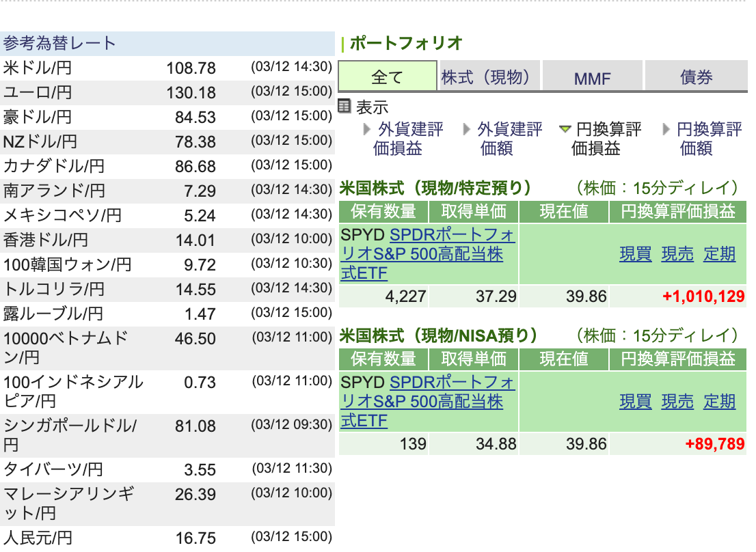Click the 10000ベトナムドン/円 row label

click(x=66, y=347)
